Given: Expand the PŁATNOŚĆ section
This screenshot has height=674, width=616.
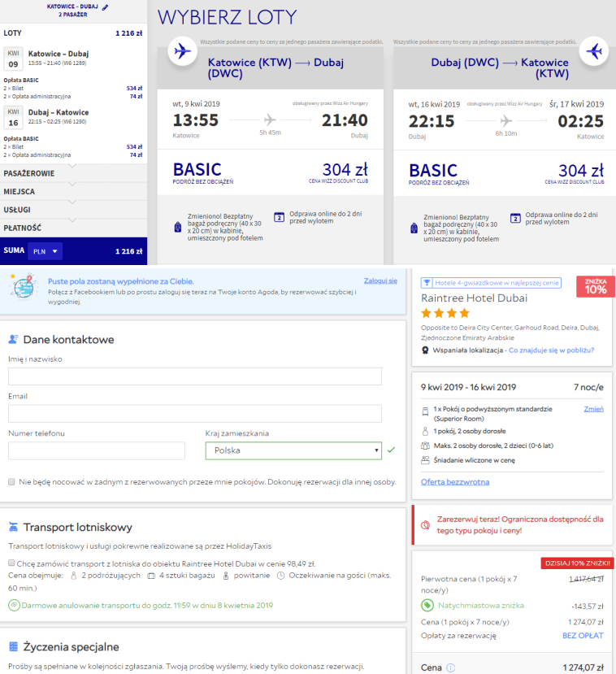Looking at the screenshot, I should [73, 228].
